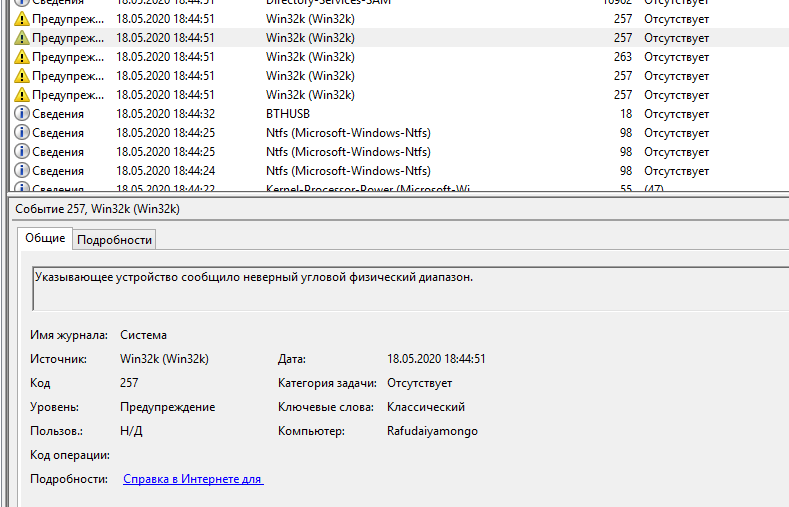Click the Событие 257 details pane header
The image size is (789, 507).
pos(97,209)
